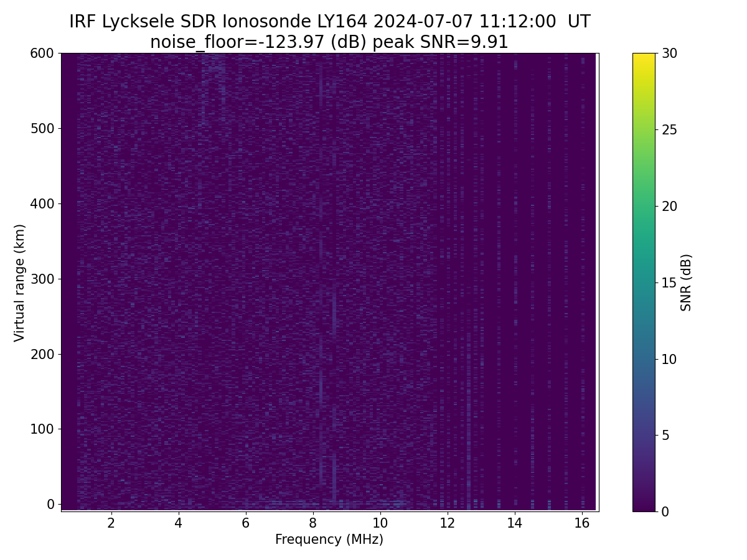The height and width of the screenshot is (560, 747).
Task: Click the 0 tick on the range axis
Action: pyautogui.click(x=51, y=504)
